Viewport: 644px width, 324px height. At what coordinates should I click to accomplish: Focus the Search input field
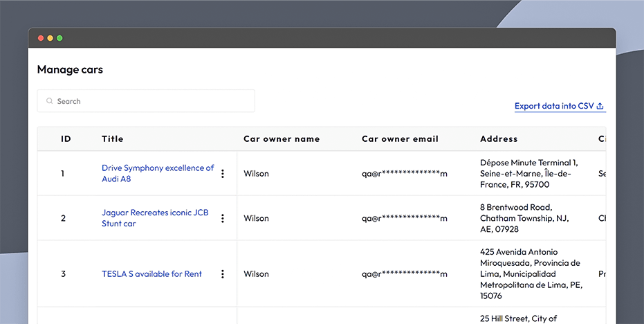coord(146,101)
